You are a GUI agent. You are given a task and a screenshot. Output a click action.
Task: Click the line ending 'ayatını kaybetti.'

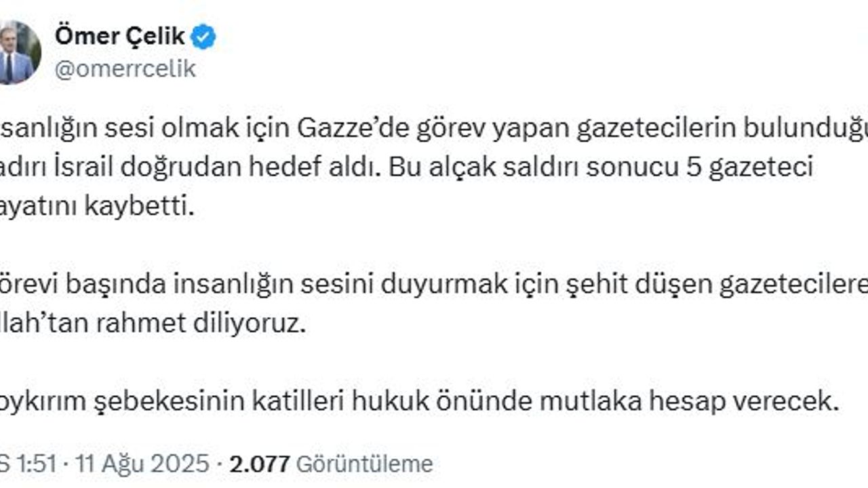click(x=97, y=207)
